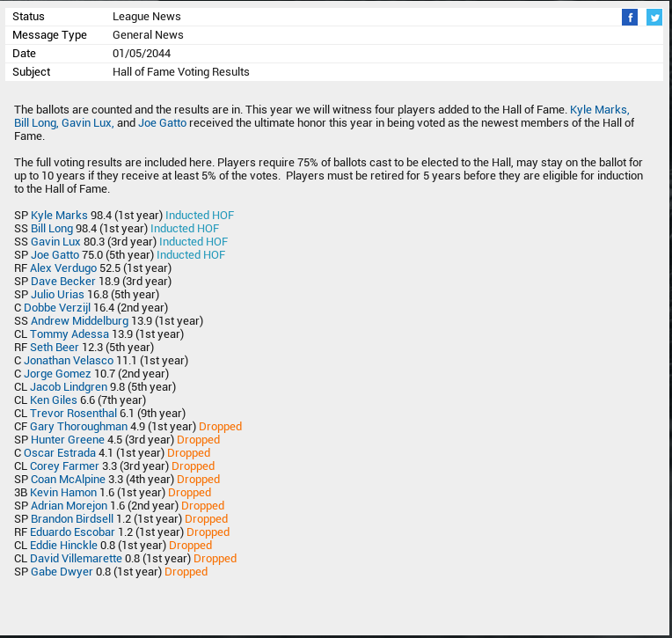Select the Dobbe Verzijl link
672x638 pixels.
[x=57, y=308]
